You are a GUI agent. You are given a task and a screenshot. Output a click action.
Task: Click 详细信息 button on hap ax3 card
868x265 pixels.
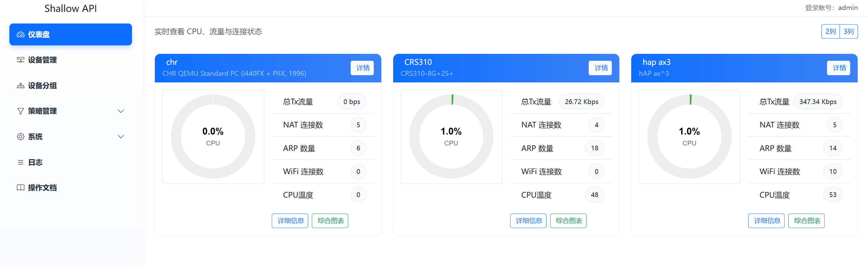tap(766, 221)
